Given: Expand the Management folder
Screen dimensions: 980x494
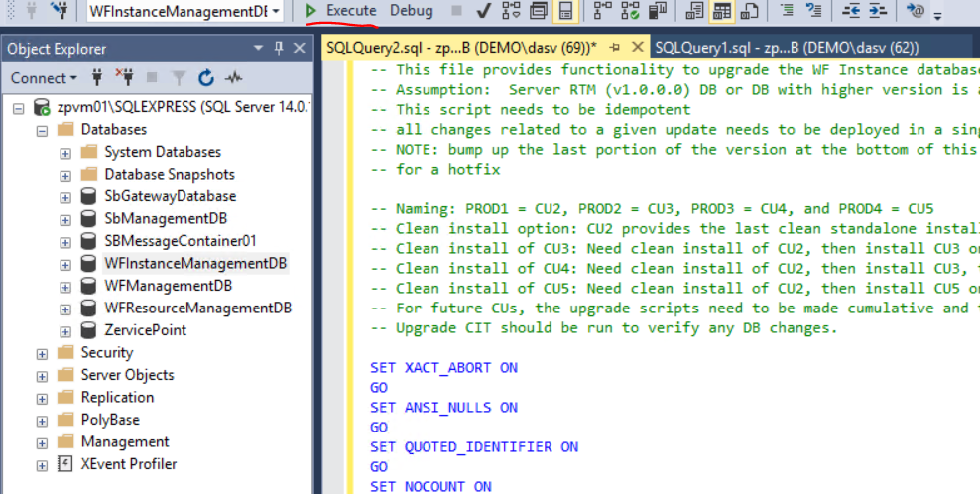Looking at the screenshot, I should click(x=42, y=442).
